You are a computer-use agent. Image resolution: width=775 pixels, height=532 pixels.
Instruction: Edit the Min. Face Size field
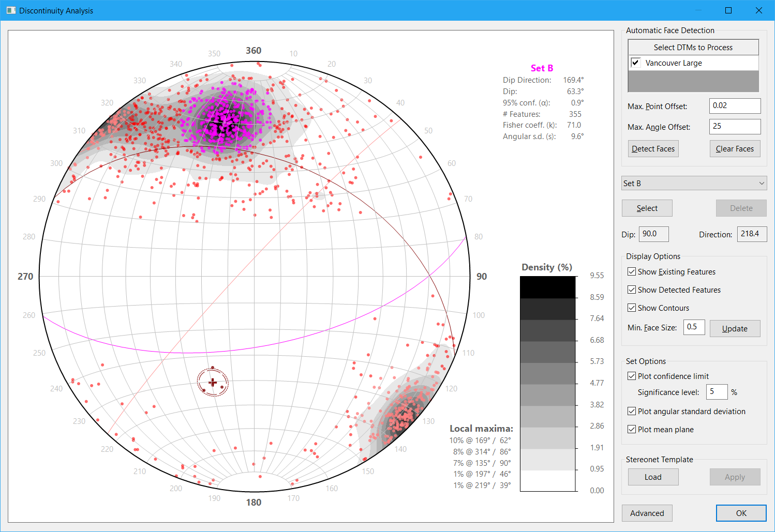[694, 327]
